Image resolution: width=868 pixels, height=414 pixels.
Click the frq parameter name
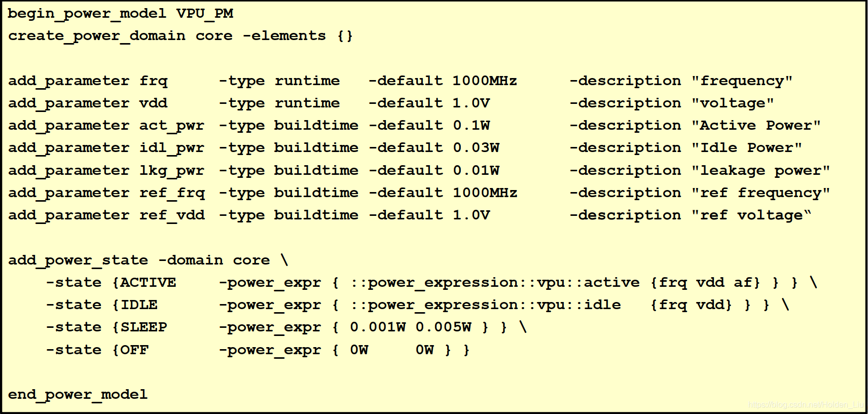(153, 81)
